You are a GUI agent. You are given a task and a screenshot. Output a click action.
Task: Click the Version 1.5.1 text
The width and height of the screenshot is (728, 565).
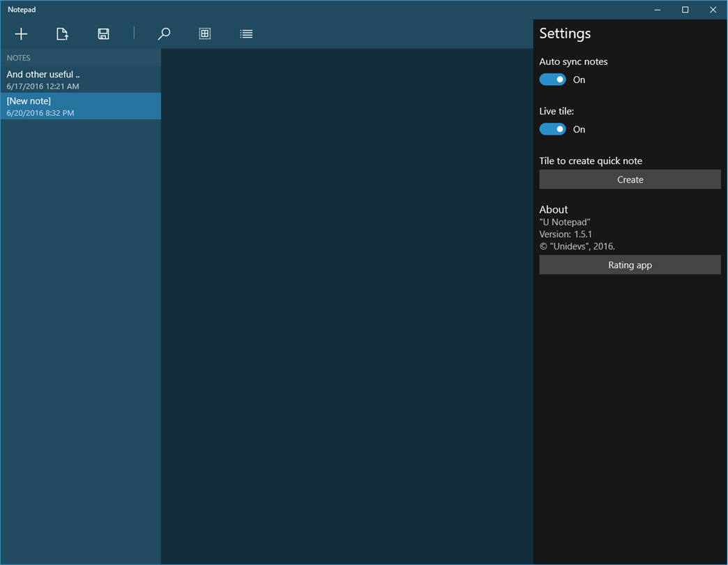click(x=566, y=234)
